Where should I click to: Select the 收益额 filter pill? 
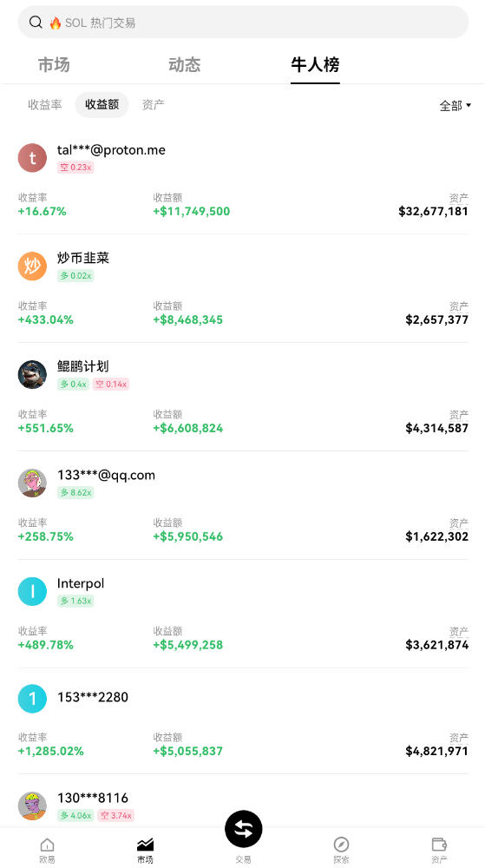coord(102,105)
